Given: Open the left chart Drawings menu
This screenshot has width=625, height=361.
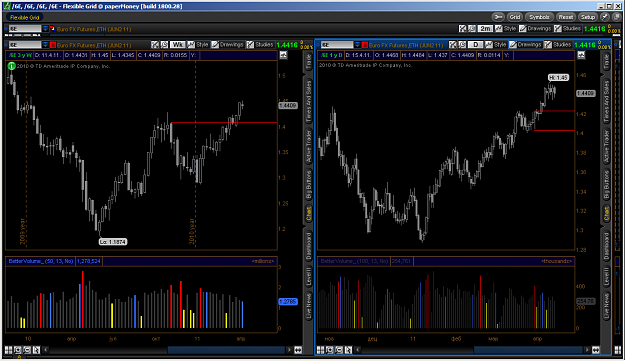Looking at the screenshot, I should tap(227, 45).
